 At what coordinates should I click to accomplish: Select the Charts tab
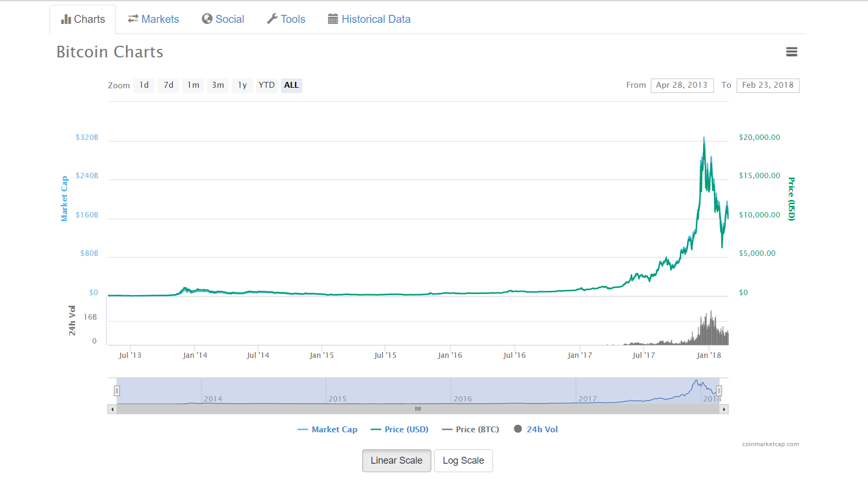tap(83, 19)
